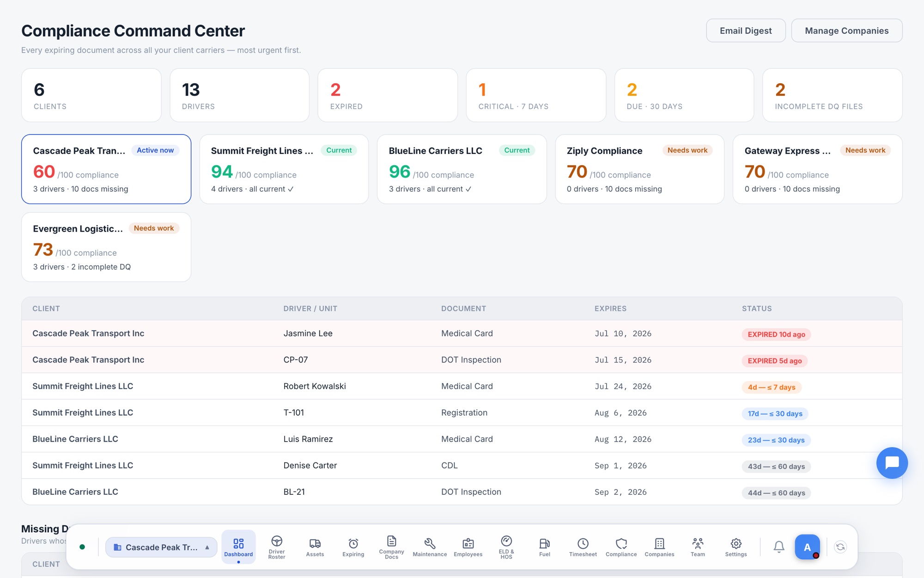Click the Incomplete DQ Files stat tile

coord(833,95)
